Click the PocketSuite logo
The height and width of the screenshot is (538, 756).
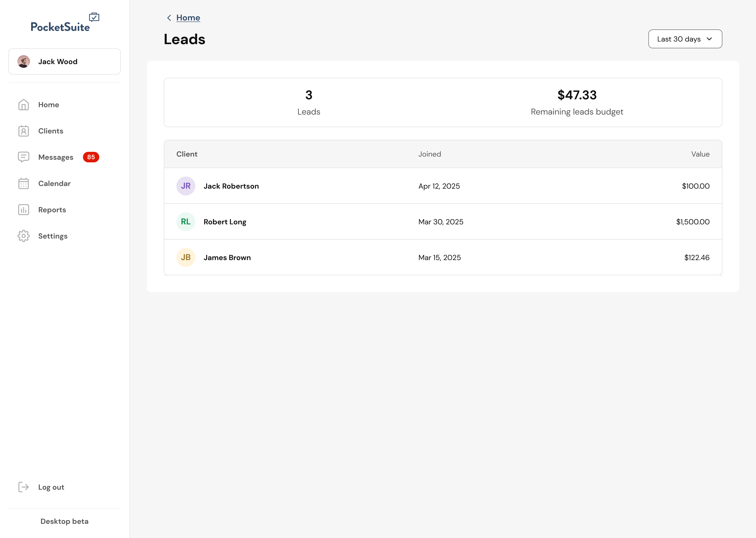tap(65, 23)
